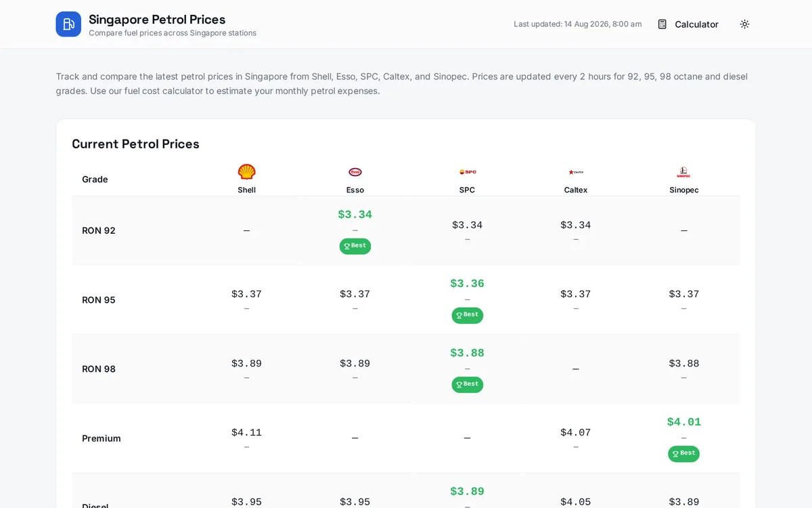The image size is (812, 508).
Task: Click Shell's $3.89 RON 98 price
Action: [247, 364]
